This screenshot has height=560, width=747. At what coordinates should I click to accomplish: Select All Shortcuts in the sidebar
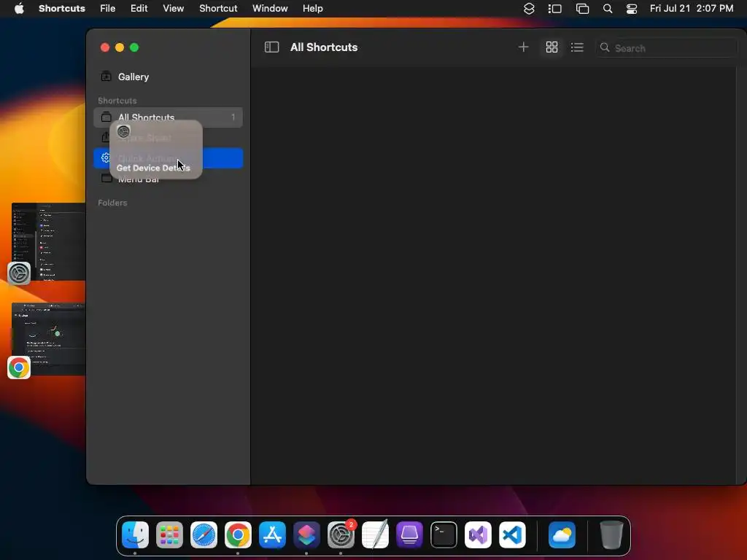coord(168,117)
